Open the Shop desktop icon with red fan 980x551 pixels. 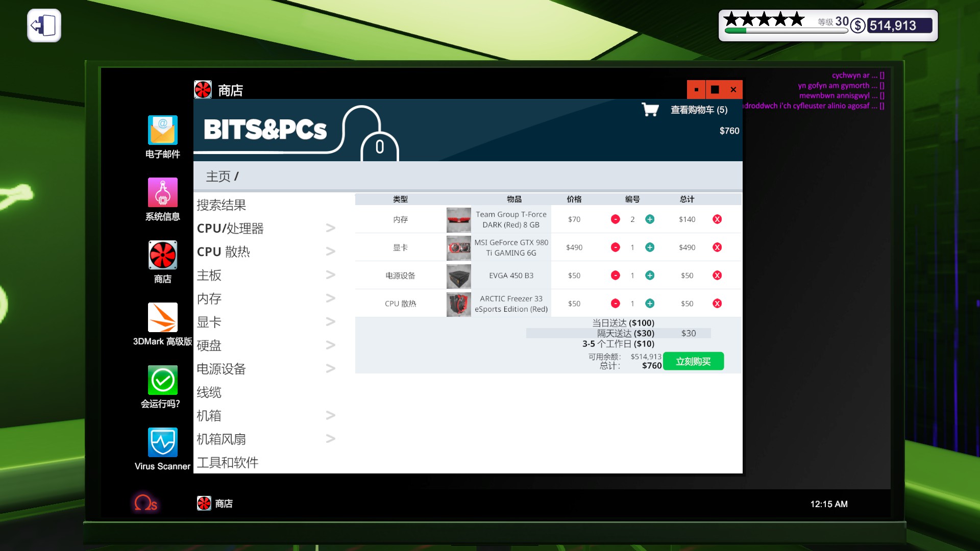pos(162,255)
